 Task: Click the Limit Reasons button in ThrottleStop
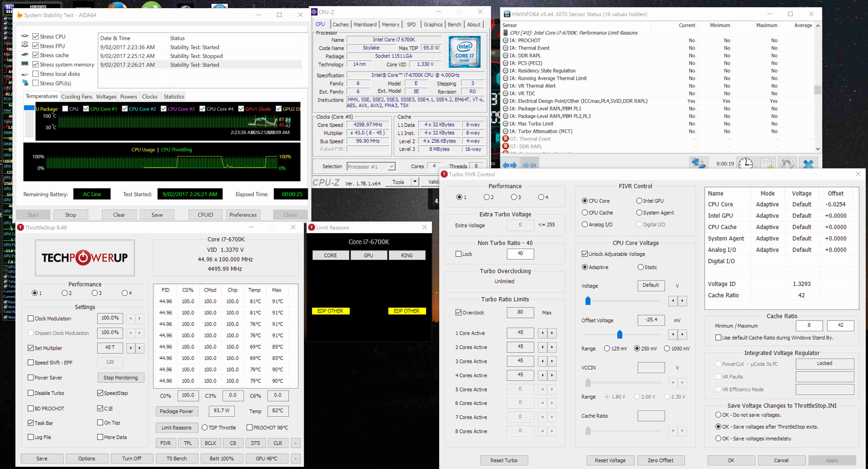click(x=176, y=427)
